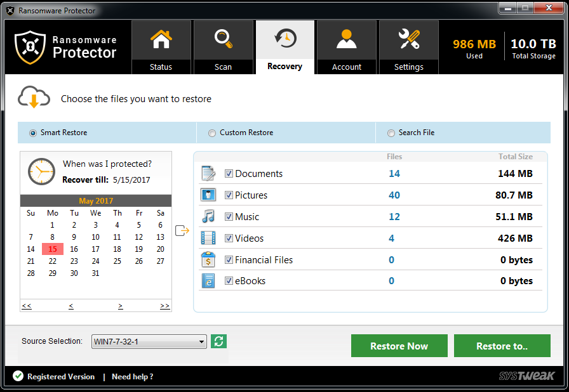Click the Files column header

click(394, 157)
